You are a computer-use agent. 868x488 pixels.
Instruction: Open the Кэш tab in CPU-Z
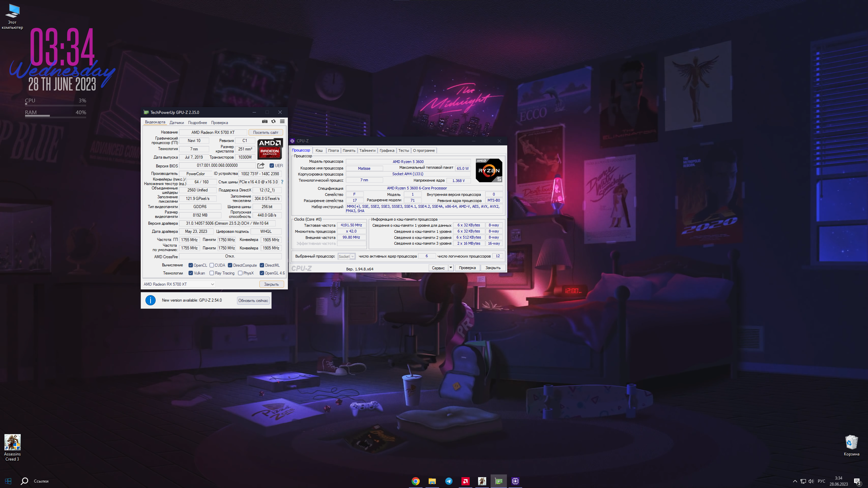point(319,150)
